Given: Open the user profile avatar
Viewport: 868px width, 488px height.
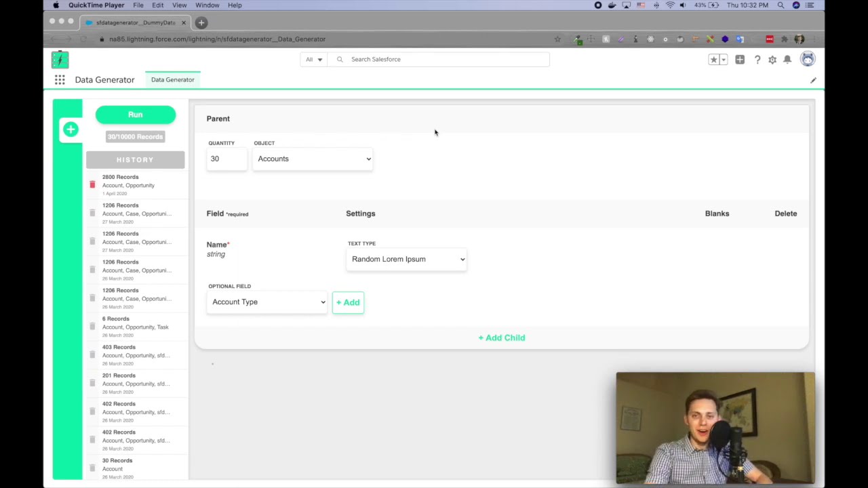Looking at the screenshot, I should (808, 59).
